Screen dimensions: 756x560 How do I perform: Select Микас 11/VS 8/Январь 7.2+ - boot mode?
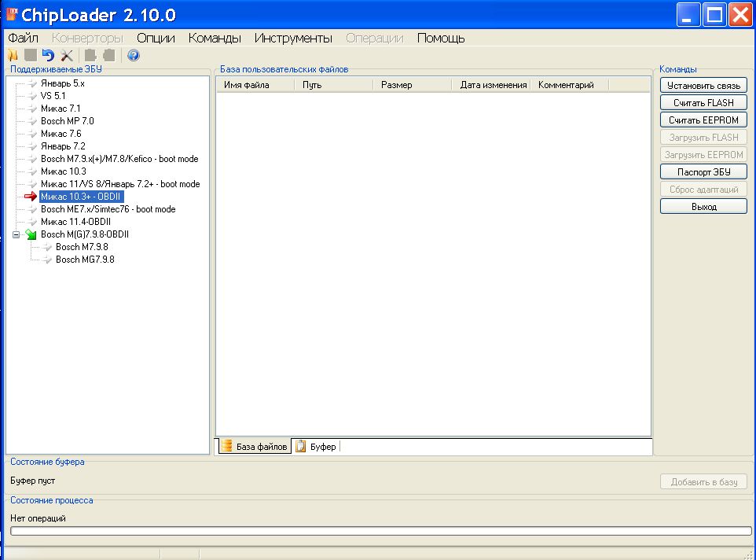tap(120, 184)
